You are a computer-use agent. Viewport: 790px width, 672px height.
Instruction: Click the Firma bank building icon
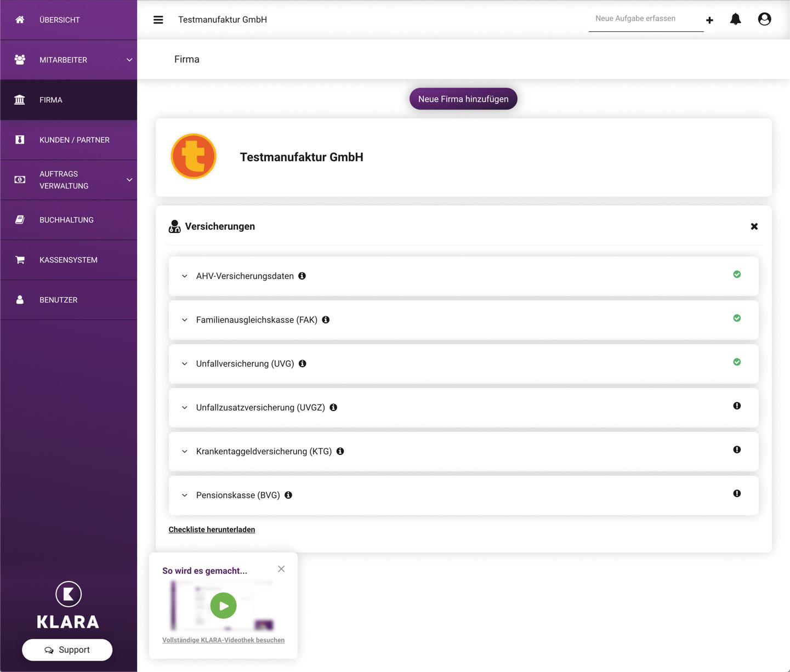point(20,100)
